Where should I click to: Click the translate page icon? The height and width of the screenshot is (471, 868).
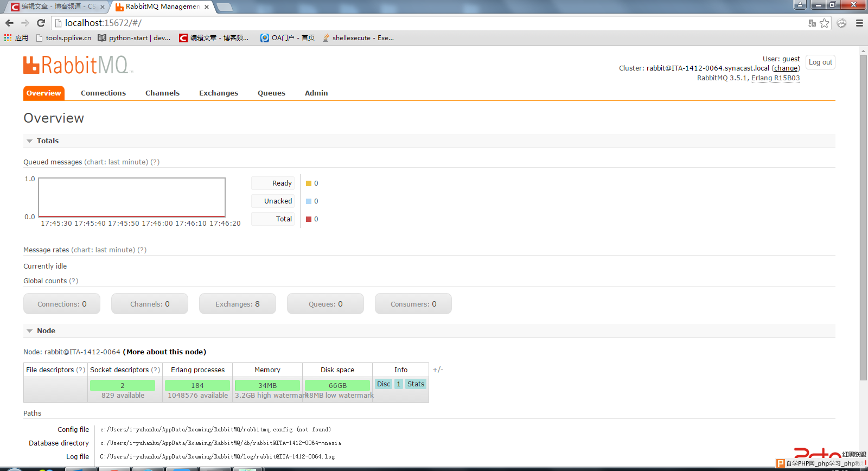click(x=812, y=23)
